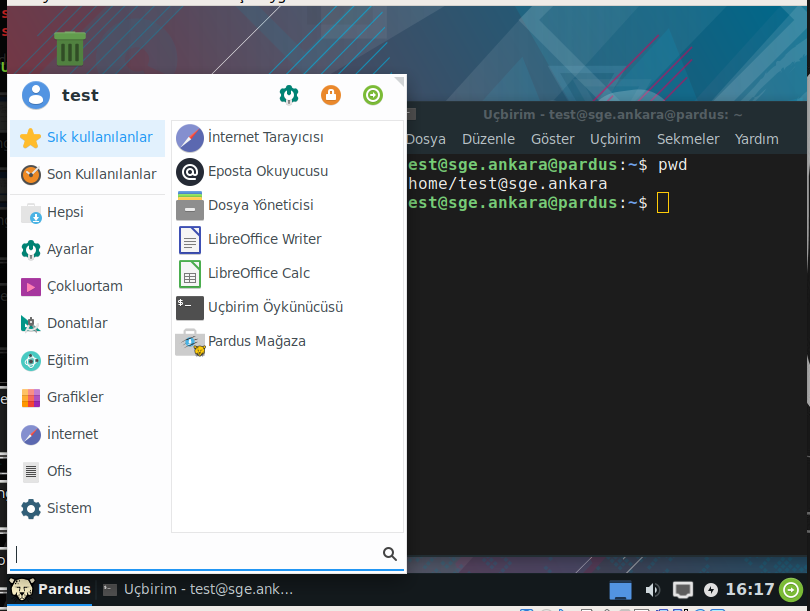Click the green session icon beside the clock
The width and height of the screenshot is (810, 611).
[791, 590]
